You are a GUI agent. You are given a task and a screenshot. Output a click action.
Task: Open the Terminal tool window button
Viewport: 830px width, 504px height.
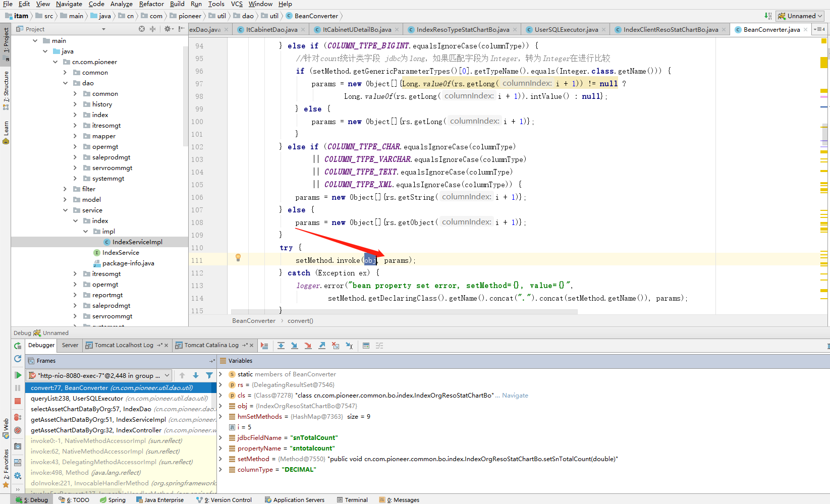coord(352,500)
